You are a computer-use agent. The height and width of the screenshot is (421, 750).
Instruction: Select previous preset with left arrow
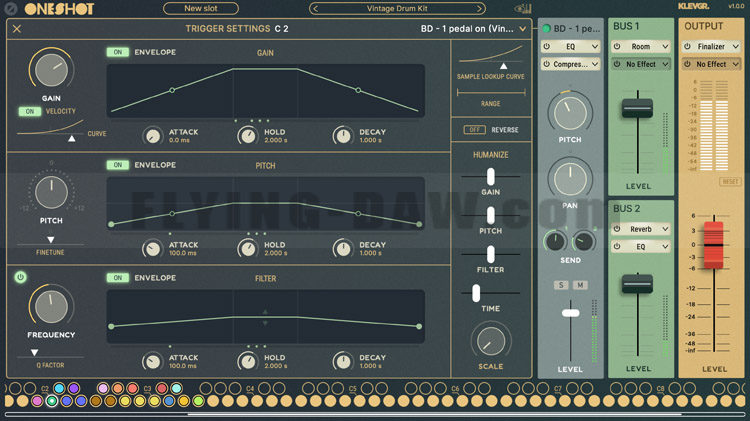pos(316,9)
